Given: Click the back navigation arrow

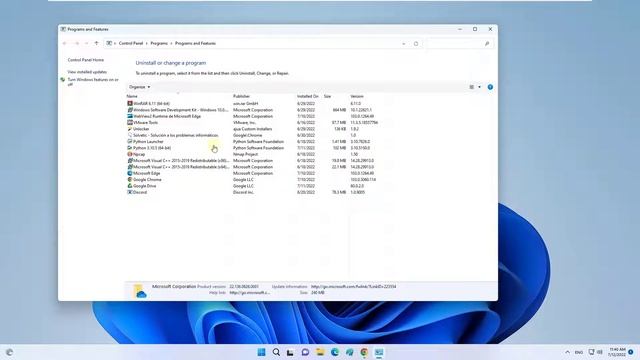Looking at the screenshot, I should (64, 43).
